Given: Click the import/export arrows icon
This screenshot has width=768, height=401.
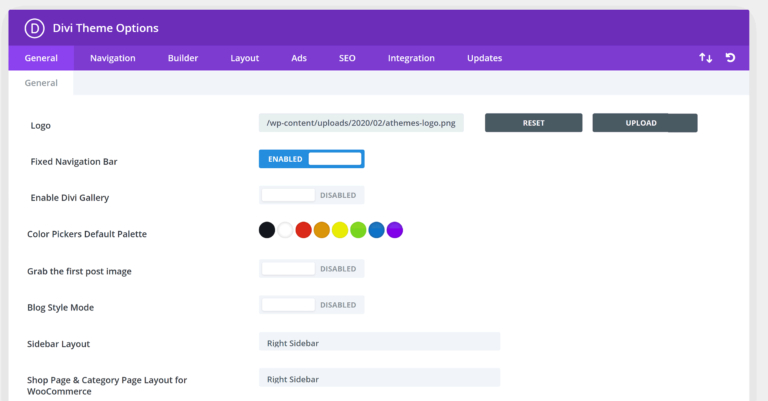Looking at the screenshot, I should click(705, 58).
